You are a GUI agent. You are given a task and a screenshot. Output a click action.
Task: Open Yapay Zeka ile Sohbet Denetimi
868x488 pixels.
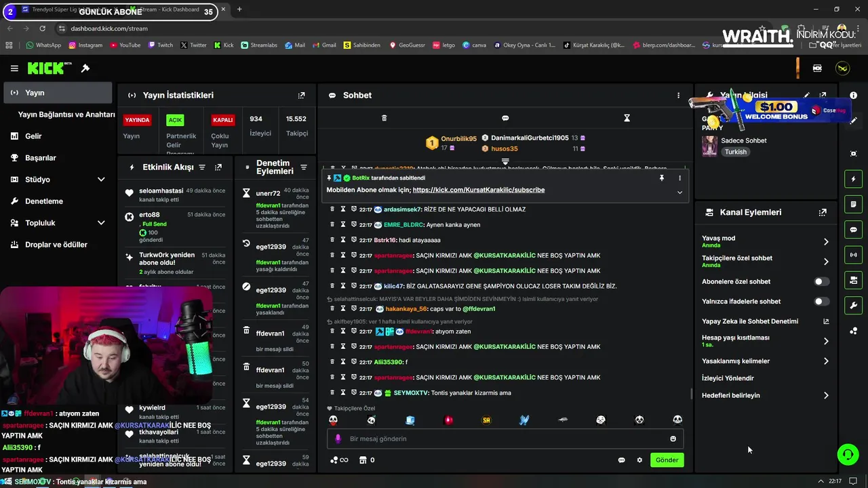tap(765, 321)
